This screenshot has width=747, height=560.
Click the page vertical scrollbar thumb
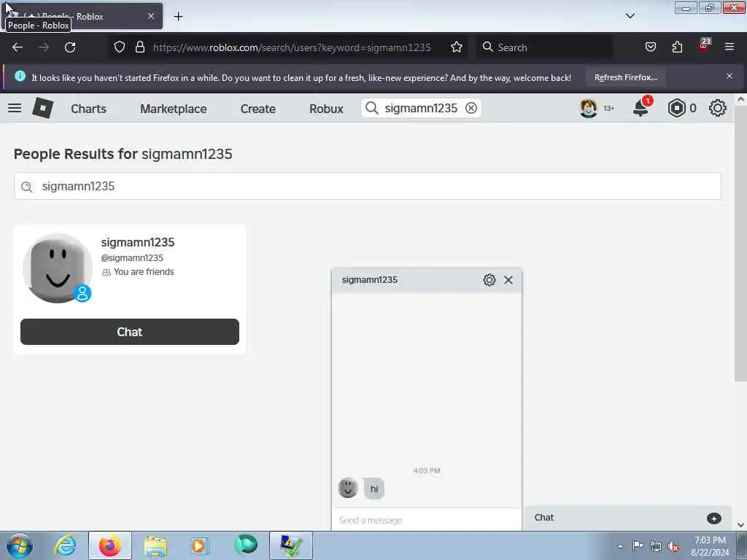tap(740, 243)
